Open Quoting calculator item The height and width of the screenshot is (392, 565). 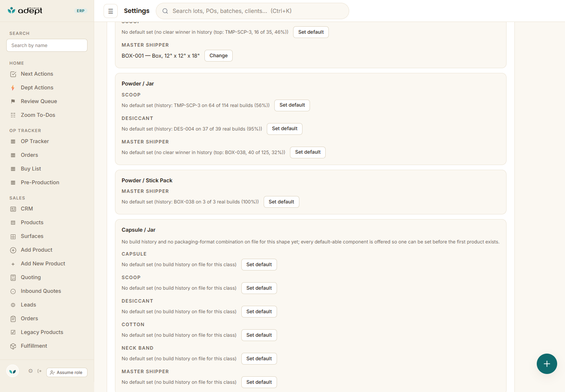point(47,277)
